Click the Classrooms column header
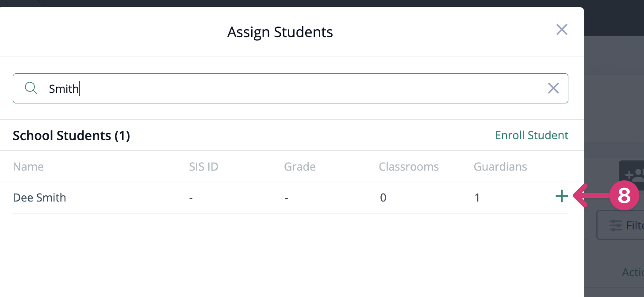This screenshot has width=644, height=297. [x=409, y=167]
